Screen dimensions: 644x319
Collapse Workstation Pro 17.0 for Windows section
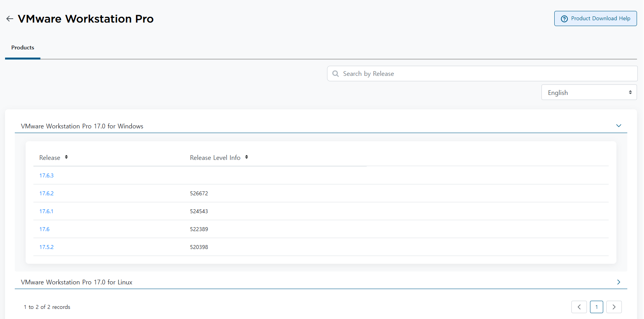(619, 126)
